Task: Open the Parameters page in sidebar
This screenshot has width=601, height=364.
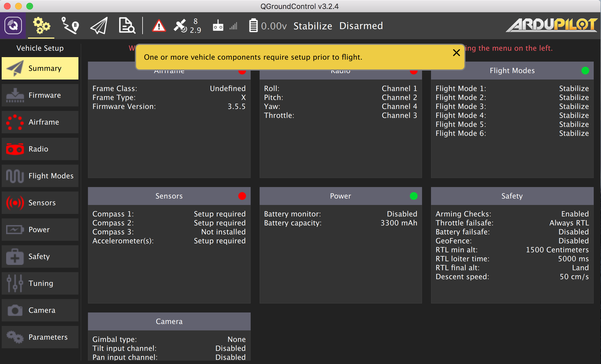Action: [40, 337]
